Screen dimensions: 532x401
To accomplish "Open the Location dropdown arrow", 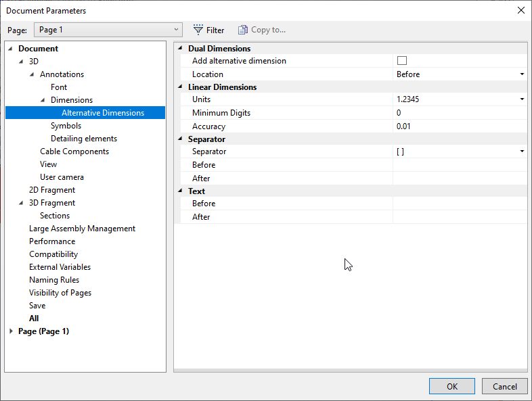I will 522,74.
